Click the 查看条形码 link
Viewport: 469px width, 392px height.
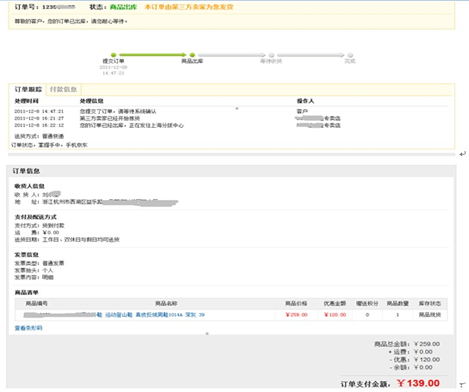28,328
